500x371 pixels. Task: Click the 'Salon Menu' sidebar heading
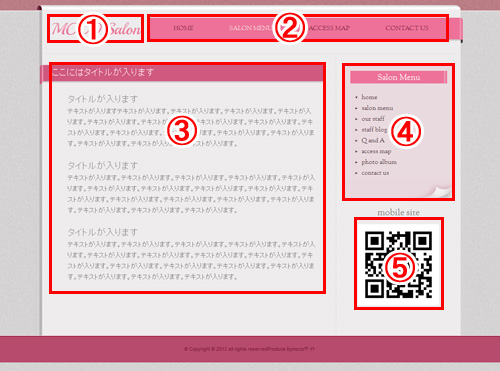398,77
